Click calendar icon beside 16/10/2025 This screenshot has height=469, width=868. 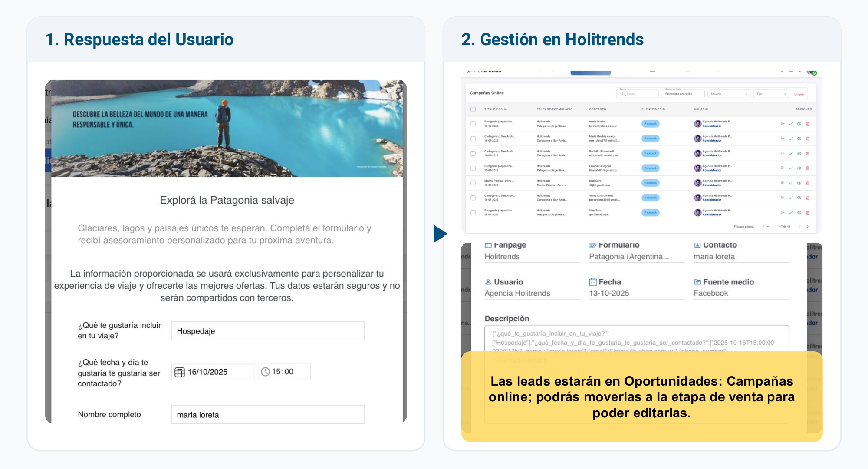(180, 372)
